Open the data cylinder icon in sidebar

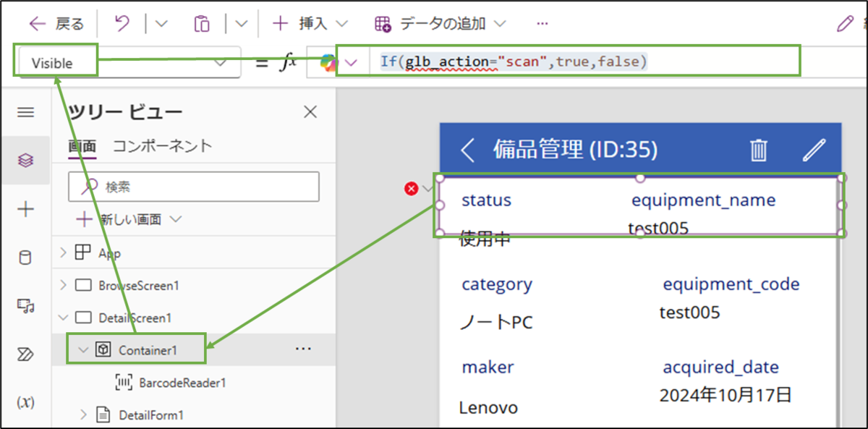coord(26,258)
